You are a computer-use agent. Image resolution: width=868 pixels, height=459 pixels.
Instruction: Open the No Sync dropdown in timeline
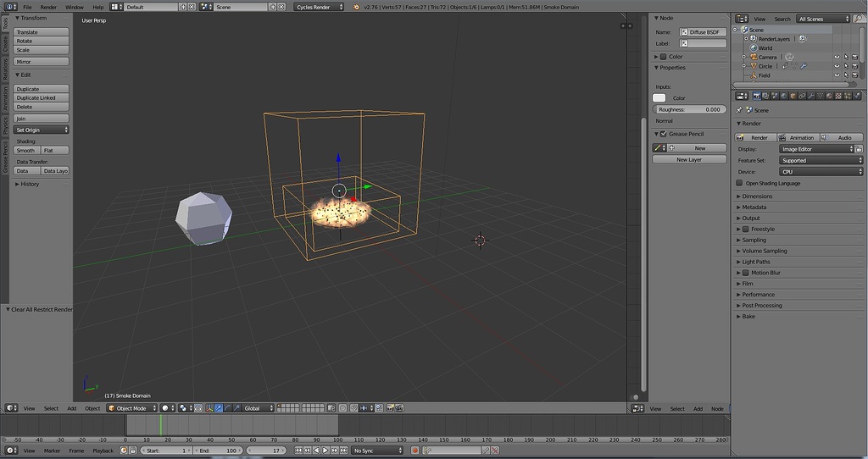tap(377, 451)
